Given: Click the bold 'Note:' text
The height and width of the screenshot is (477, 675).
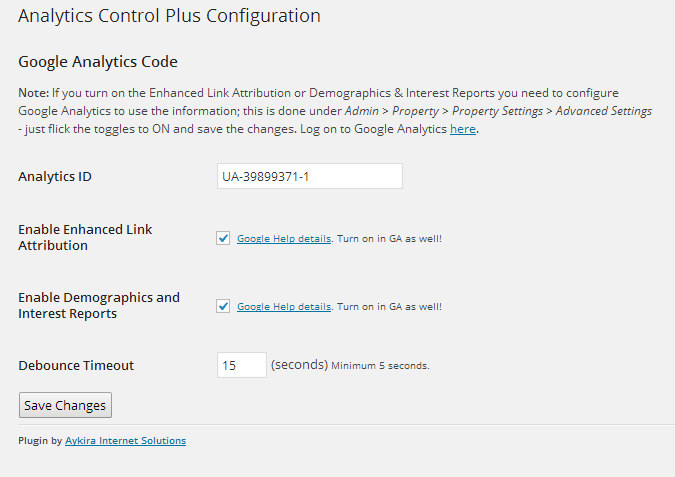Looking at the screenshot, I should [x=34, y=93].
